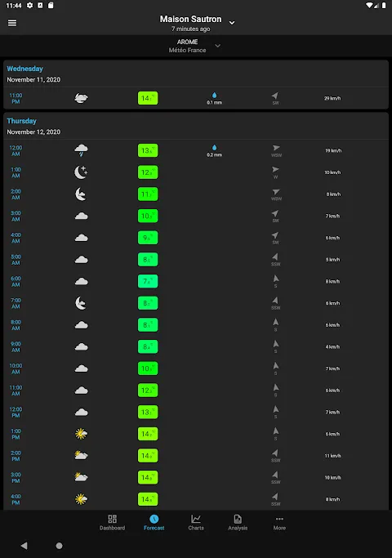392x558 pixels.
Task: Tap the clear night moon icon at 1:00 AM
Action: (x=81, y=172)
